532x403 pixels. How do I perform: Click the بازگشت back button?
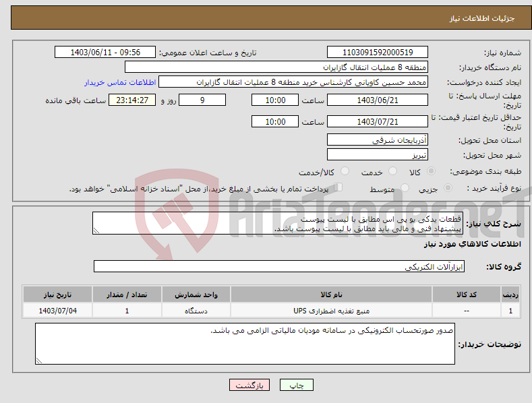249,385
